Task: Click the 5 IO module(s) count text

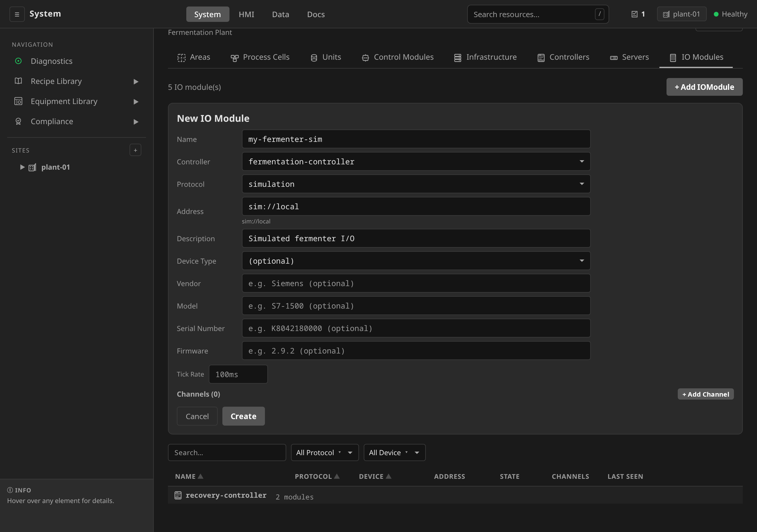Action: pyautogui.click(x=195, y=87)
